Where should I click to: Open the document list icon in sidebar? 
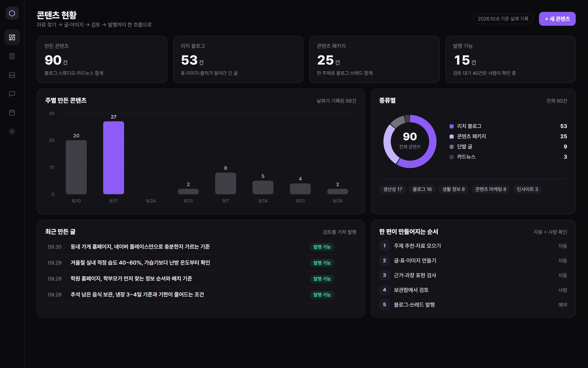[12, 56]
